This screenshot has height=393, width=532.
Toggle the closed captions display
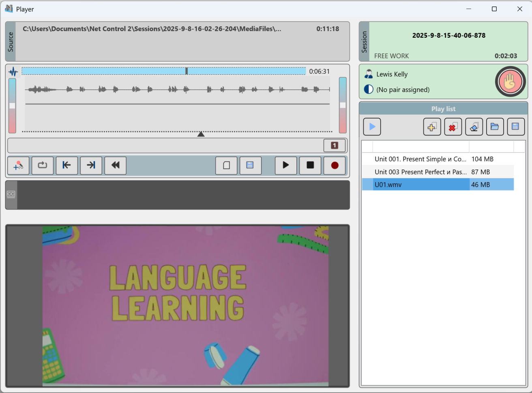click(11, 195)
